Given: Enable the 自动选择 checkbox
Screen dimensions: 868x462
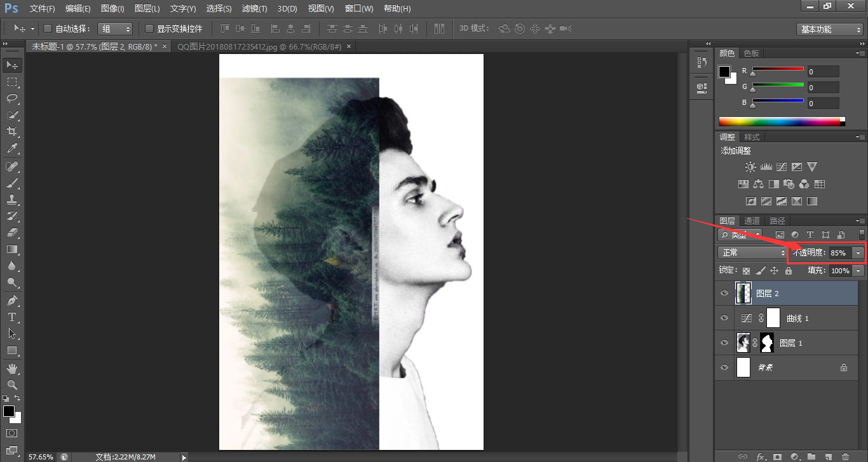Looking at the screenshot, I should [x=48, y=29].
